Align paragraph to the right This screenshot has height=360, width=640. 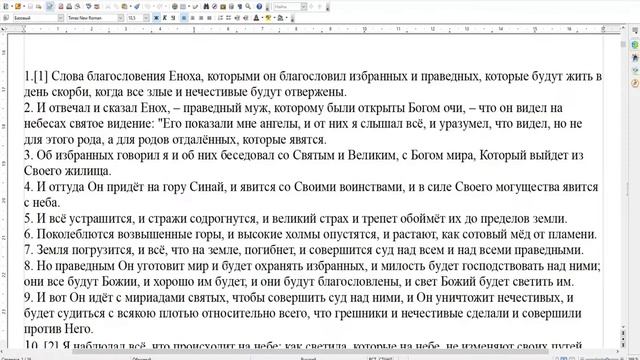pos(201,18)
